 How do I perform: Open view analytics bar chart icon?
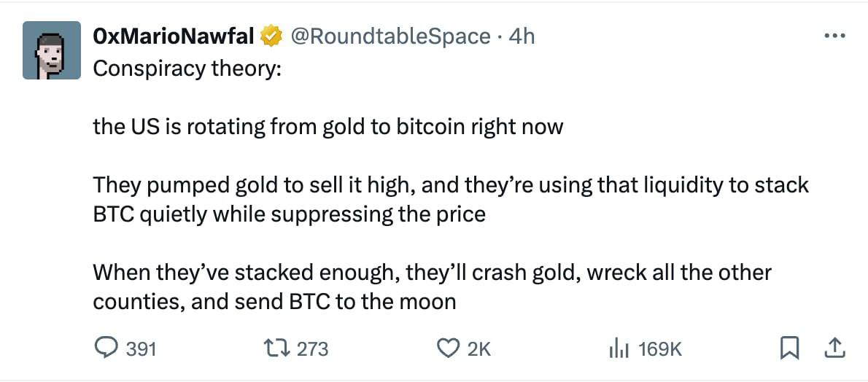618,349
